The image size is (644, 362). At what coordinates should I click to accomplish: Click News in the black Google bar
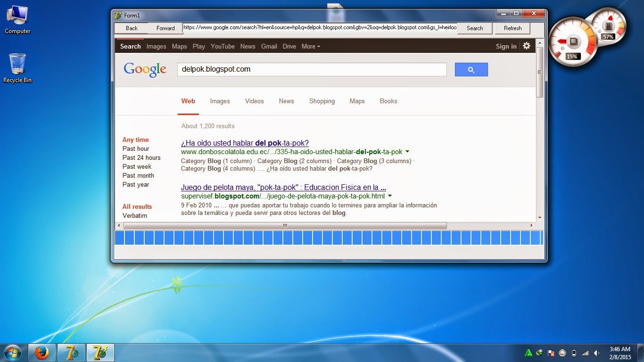(x=248, y=46)
